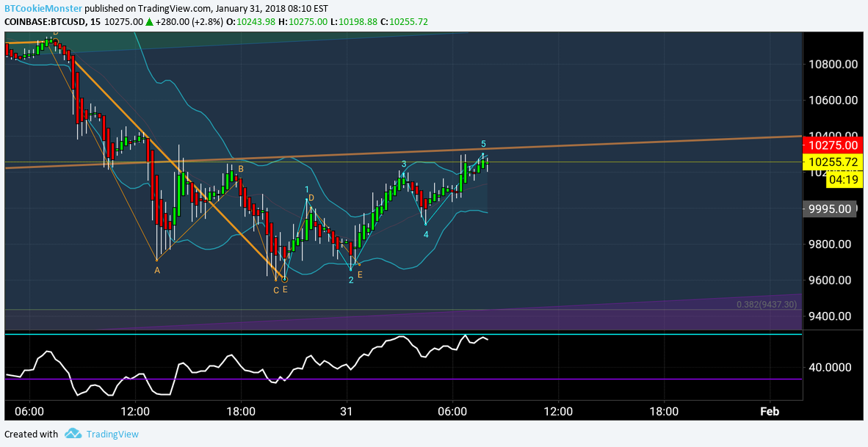The width and height of the screenshot is (868, 447).
Task: Select the 40.0000 RSI axis value
Action: tap(828, 367)
